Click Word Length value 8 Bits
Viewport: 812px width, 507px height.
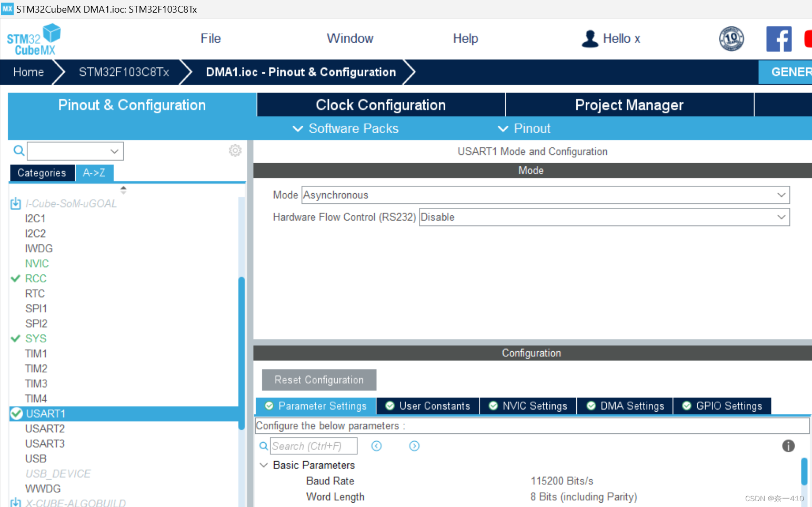click(x=584, y=496)
